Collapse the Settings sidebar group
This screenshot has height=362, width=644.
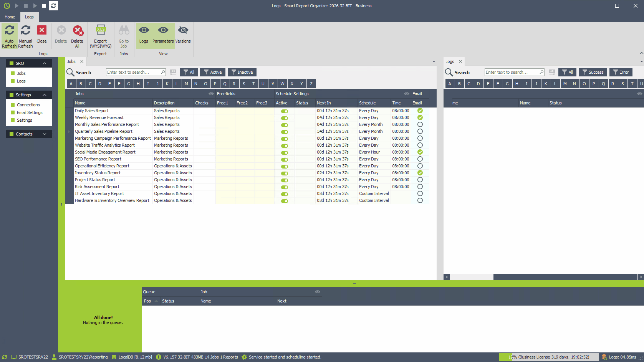45,95
